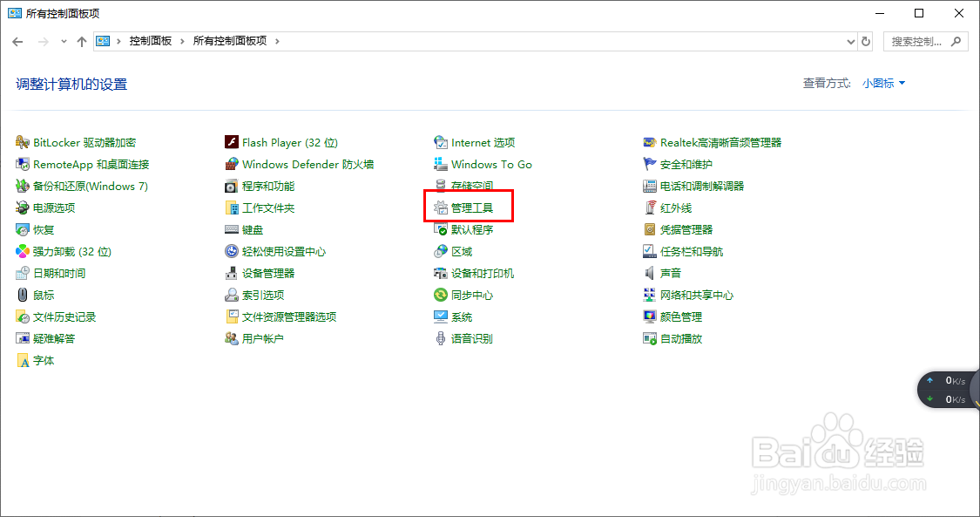Expand chevron after 所有控制面板项 breadcrumb
This screenshot has width=980, height=517.
[x=277, y=41]
